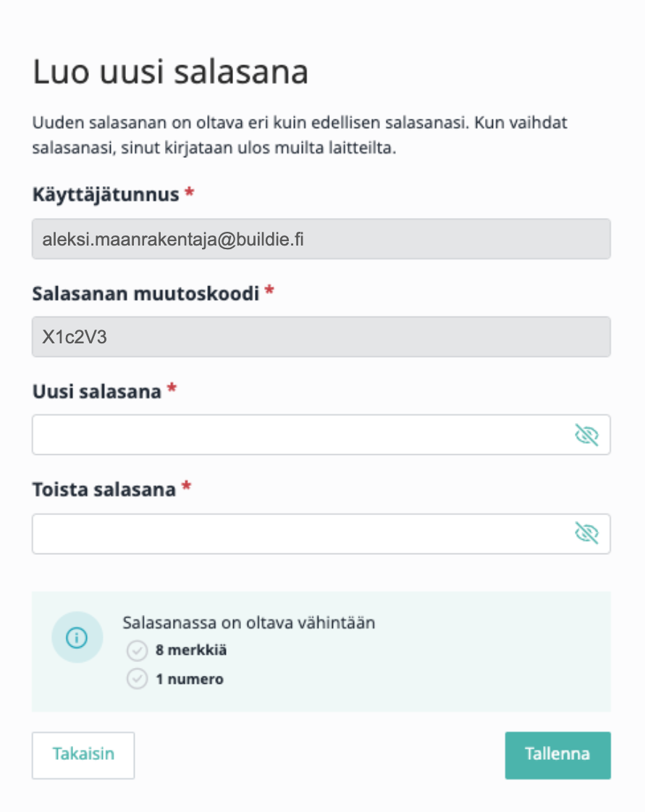Click the Uusi salasana label
This screenshot has width=645, height=812.
(97, 392)
